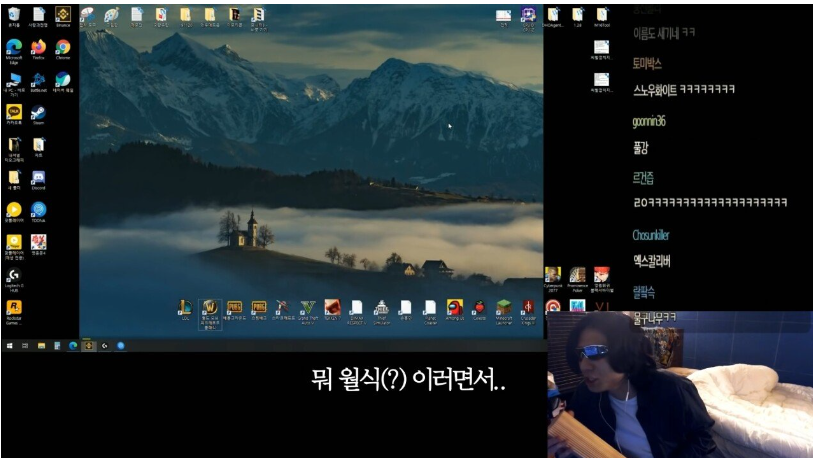Launch the Among Us desktop icon

point(455,310)
